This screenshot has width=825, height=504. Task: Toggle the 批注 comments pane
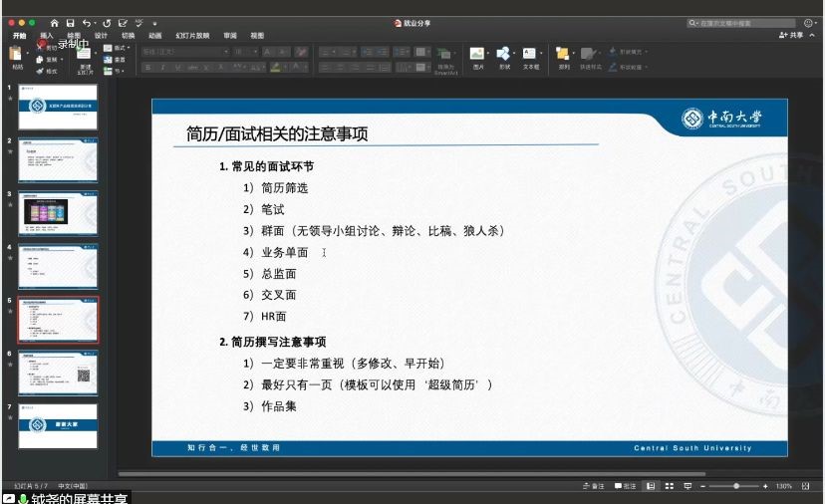tap(625, 486)
